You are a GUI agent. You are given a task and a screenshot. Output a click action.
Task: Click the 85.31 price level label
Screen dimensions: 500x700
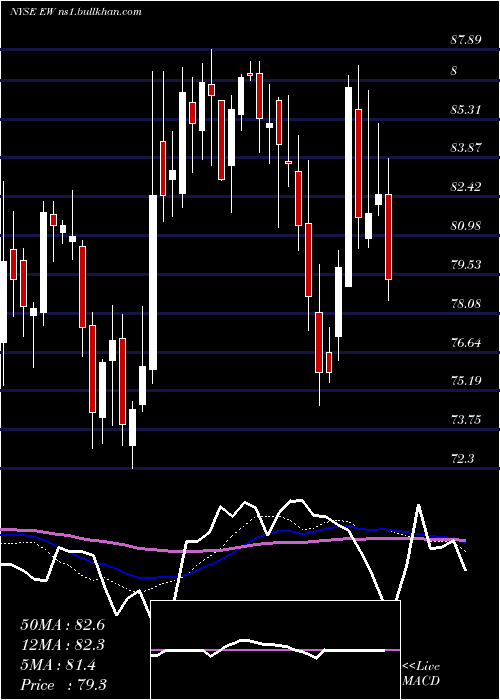[466, 109]
